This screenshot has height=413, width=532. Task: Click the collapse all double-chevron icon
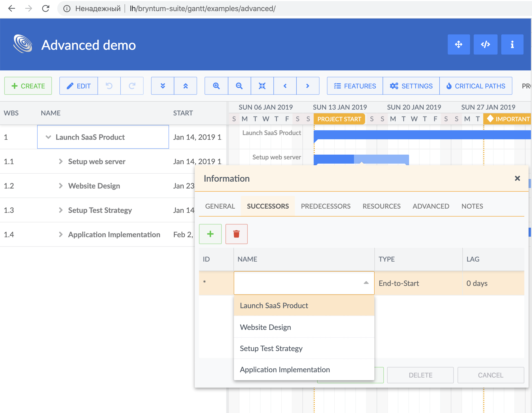185,86
